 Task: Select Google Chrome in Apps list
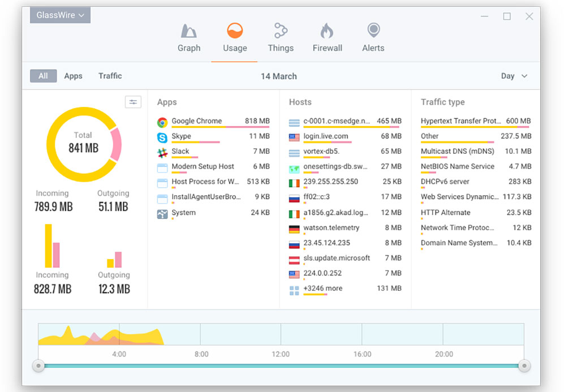coord(214,122)
